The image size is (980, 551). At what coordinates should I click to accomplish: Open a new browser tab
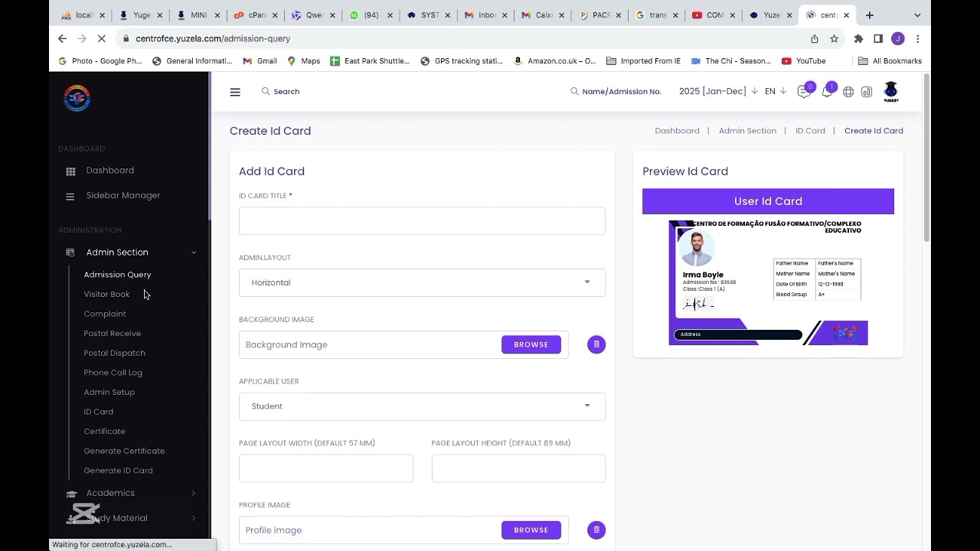pos(869,15)
